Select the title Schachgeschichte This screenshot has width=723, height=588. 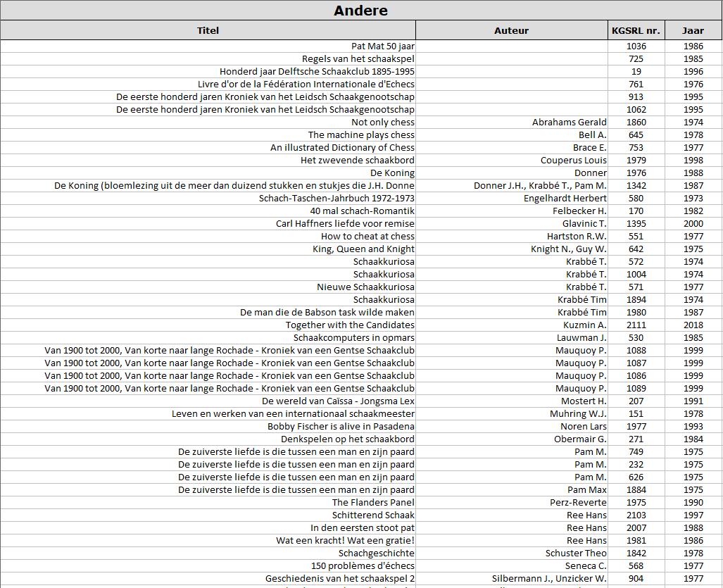point(376,553)
